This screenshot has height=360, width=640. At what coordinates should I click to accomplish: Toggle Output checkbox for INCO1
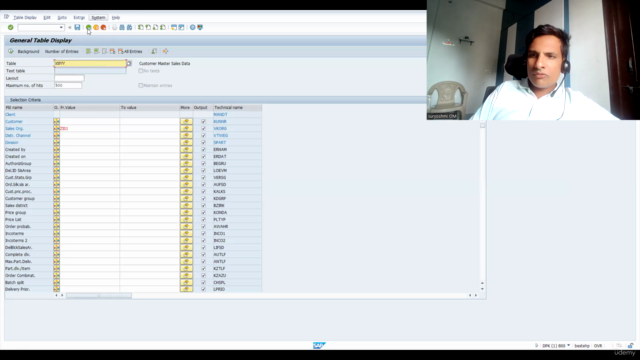(x=203, y=233)
